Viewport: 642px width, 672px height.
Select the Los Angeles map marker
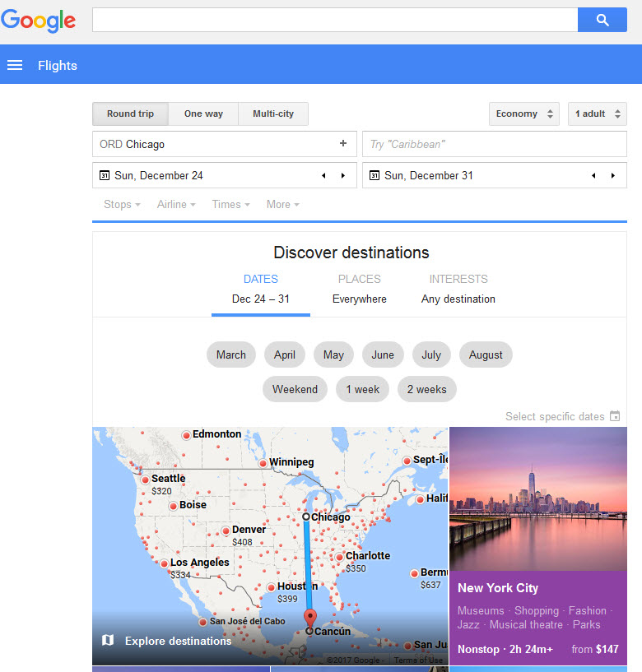(165, 563)
